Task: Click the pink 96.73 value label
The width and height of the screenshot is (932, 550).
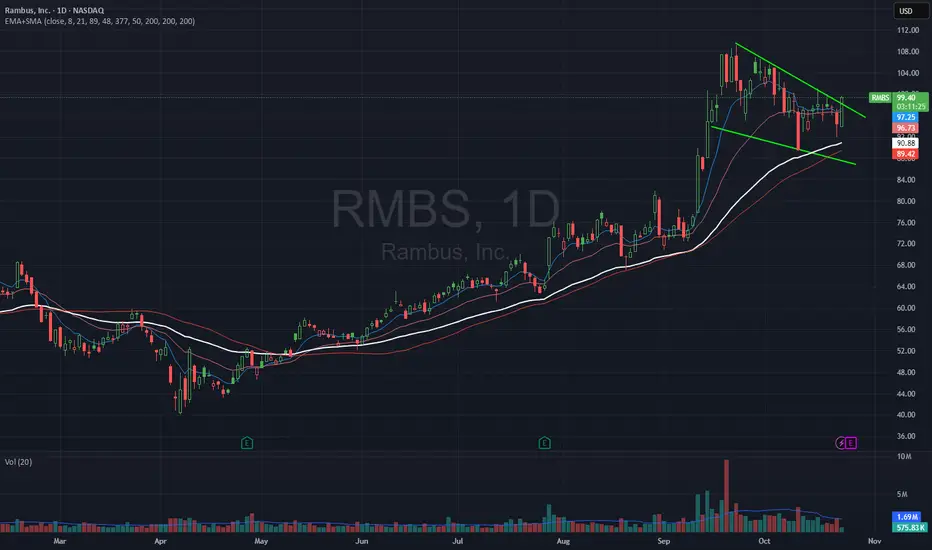Action: pos(905,128)
